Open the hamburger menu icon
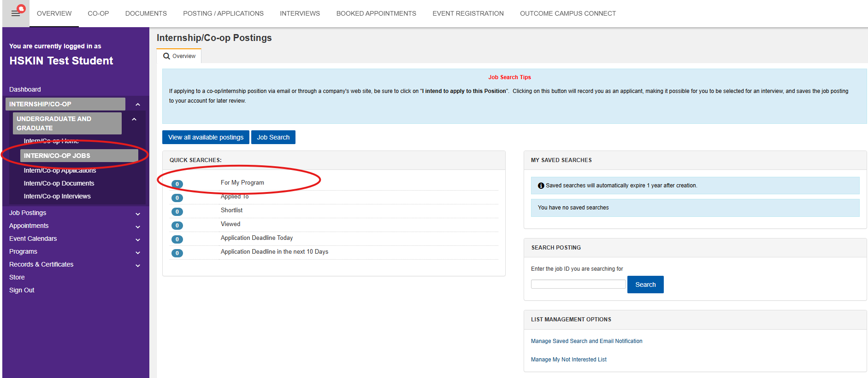Image resolution: width=868 pixels, height=378 pixels. (16, 13)
